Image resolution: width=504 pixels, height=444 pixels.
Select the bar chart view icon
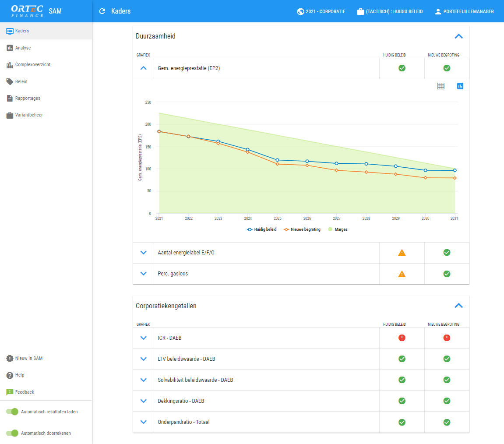click(x=460, y=86)
